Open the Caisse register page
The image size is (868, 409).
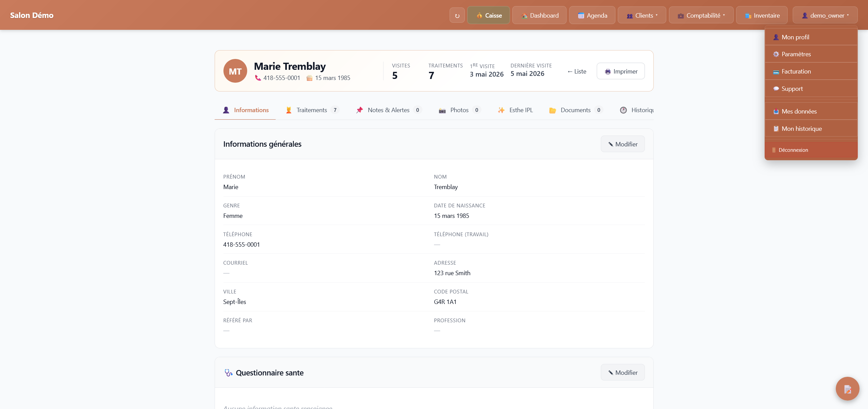[488, 16]
